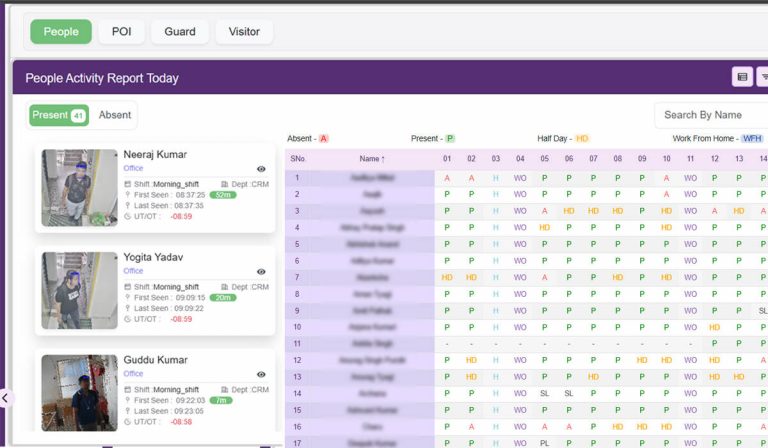Toggle eye icon on Neeraj Kumar card
This screenshot has height=448, width=768.
point(261,169)
